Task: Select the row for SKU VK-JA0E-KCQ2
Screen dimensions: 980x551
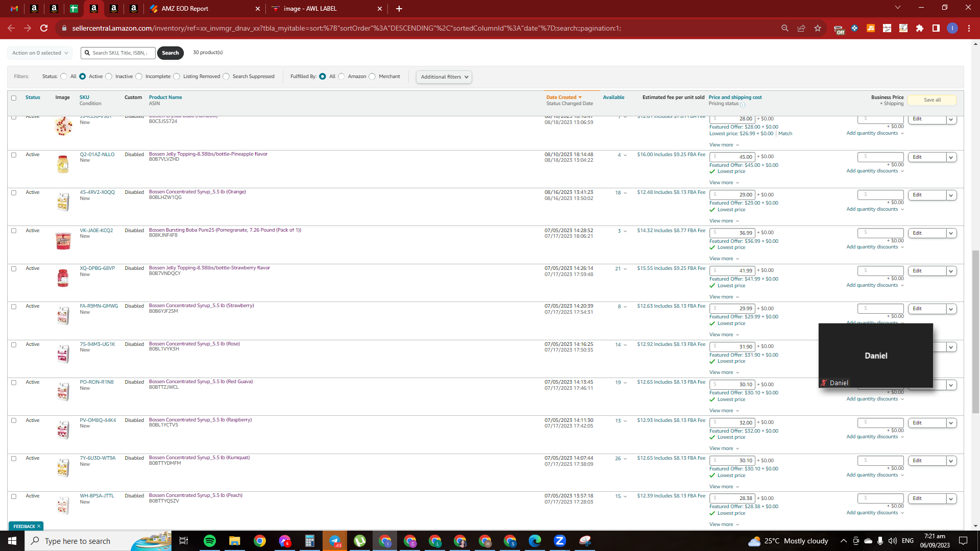Action: tap(14, 231)
